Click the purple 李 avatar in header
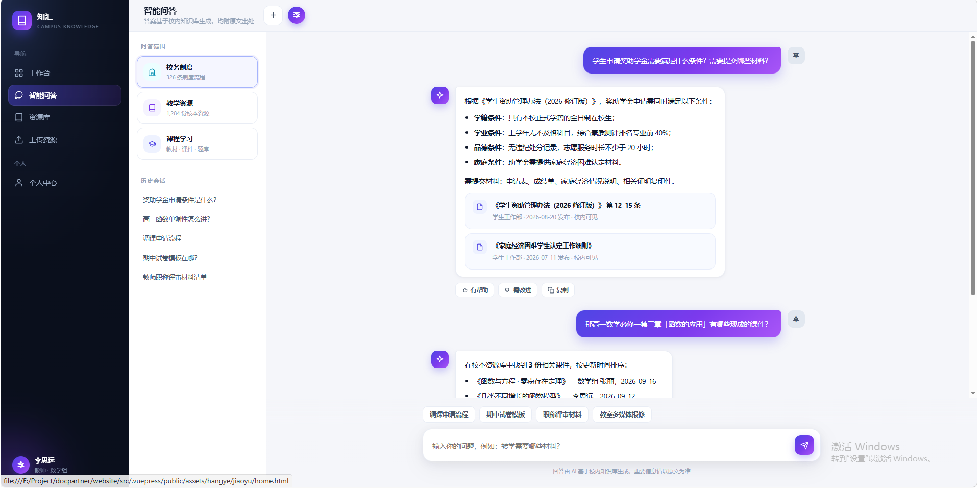980x489 pixels. [297, 15]
